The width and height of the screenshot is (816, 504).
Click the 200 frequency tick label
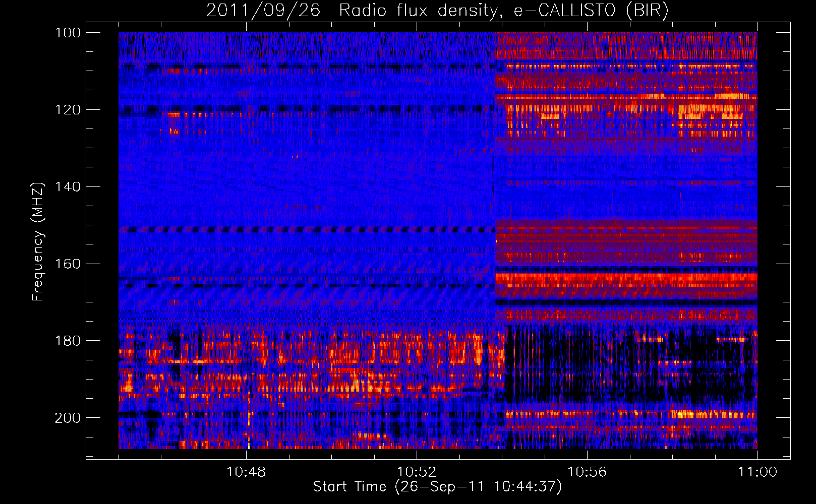pos(68,418)
